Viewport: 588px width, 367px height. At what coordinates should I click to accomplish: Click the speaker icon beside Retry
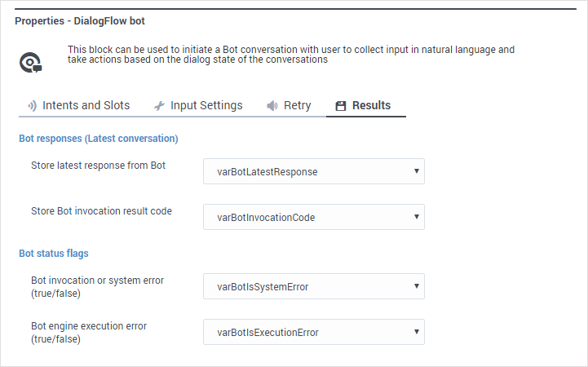point(272,106)
